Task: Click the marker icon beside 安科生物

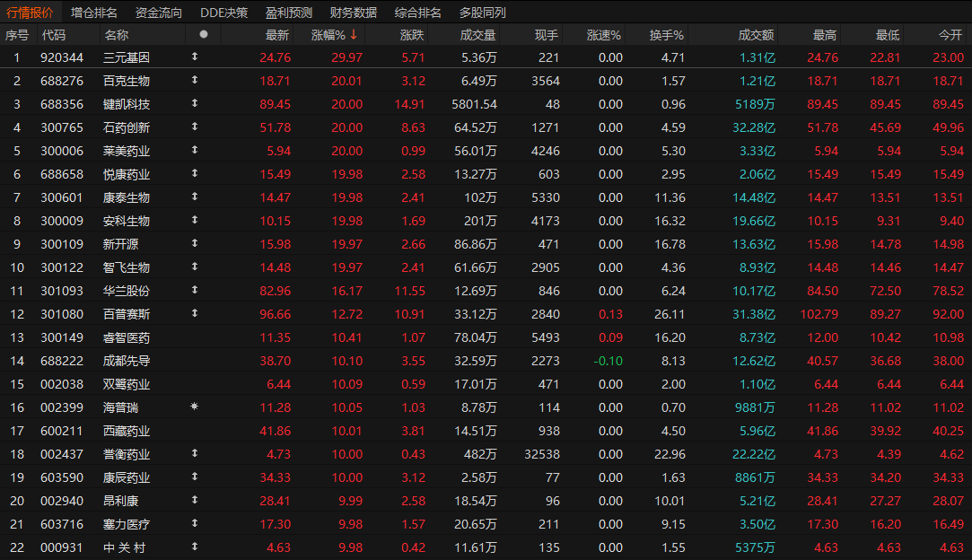Action: coord(195,220)
